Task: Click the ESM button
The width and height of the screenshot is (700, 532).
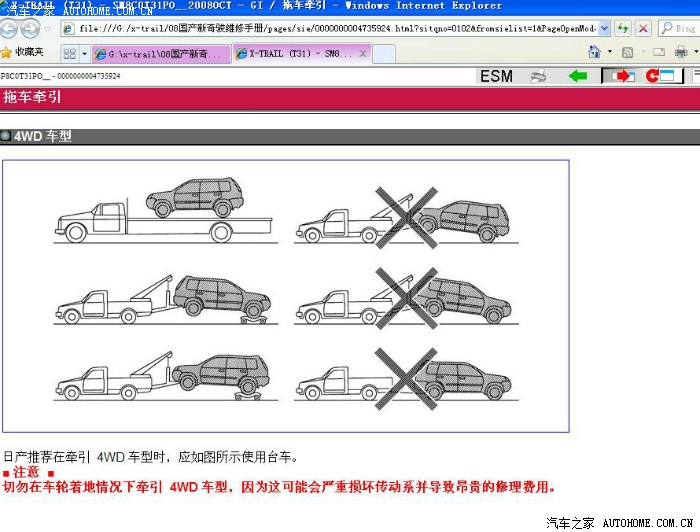Action: coord(496,76)
